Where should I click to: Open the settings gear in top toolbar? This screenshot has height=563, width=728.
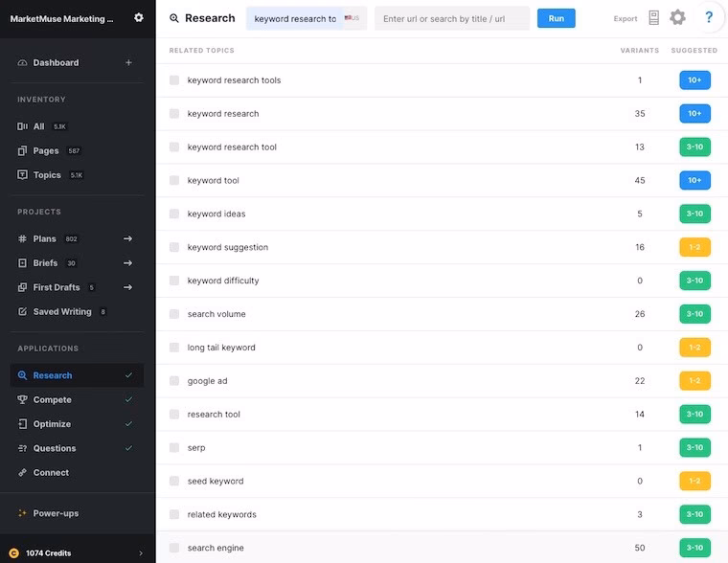(677, 18)
